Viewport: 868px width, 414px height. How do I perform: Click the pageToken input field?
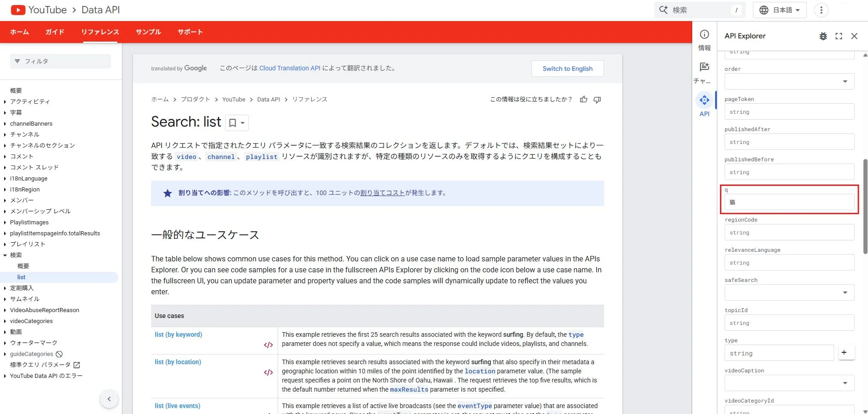coord(789,111)
